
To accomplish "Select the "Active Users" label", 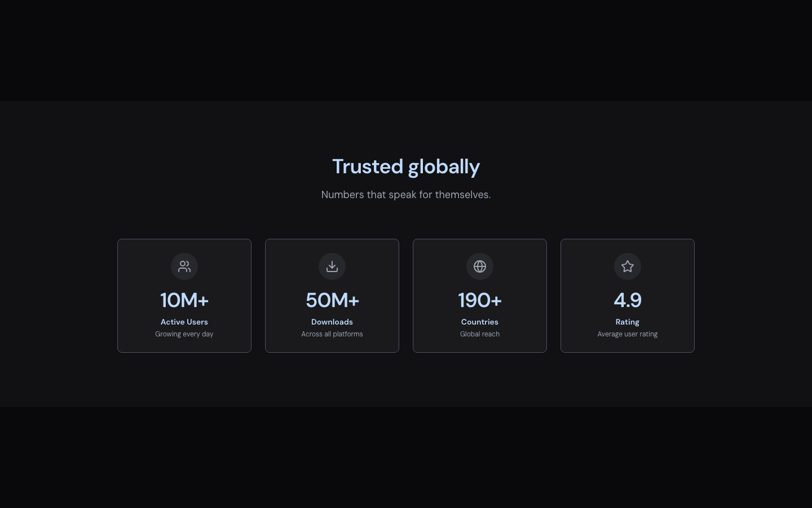I will click(x=184, y=322).
